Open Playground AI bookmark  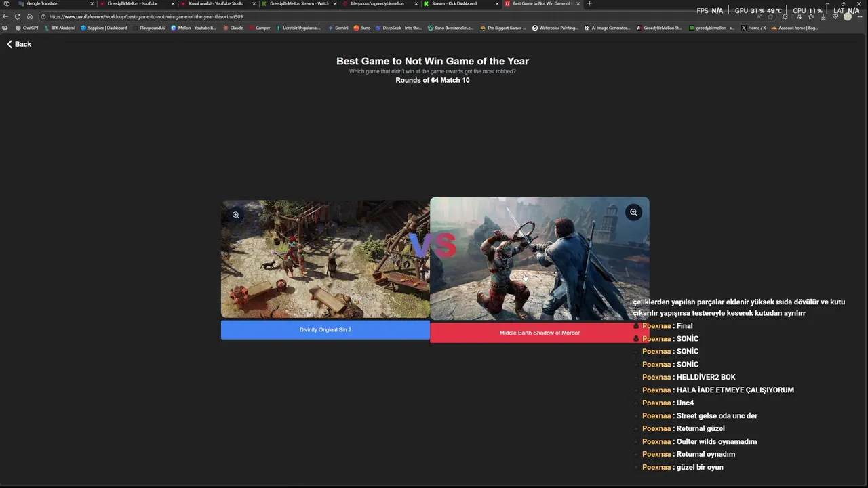click(149, 28)
